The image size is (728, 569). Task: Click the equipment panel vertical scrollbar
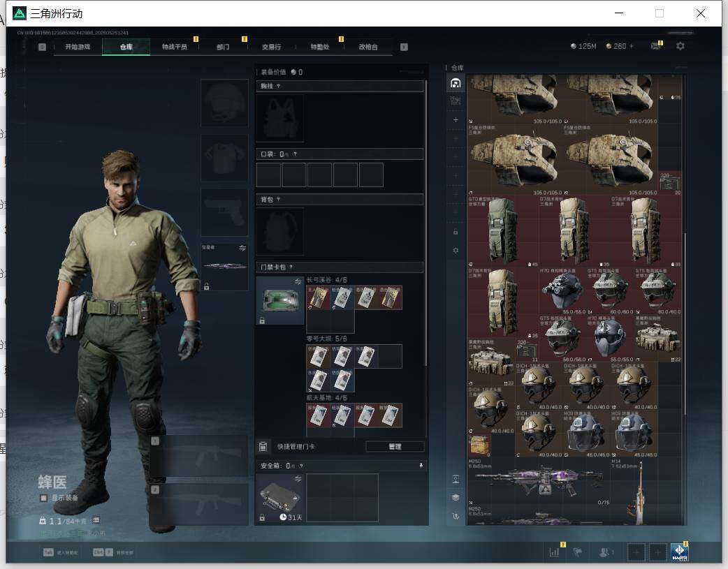point(426,223)
